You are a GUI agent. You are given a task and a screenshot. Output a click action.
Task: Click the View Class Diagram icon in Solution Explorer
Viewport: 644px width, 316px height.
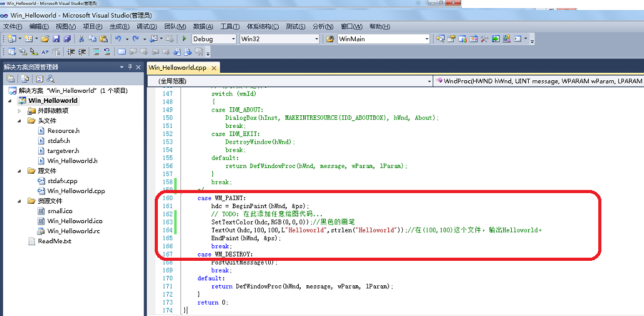pyautogui.click(x=50, y=79)
